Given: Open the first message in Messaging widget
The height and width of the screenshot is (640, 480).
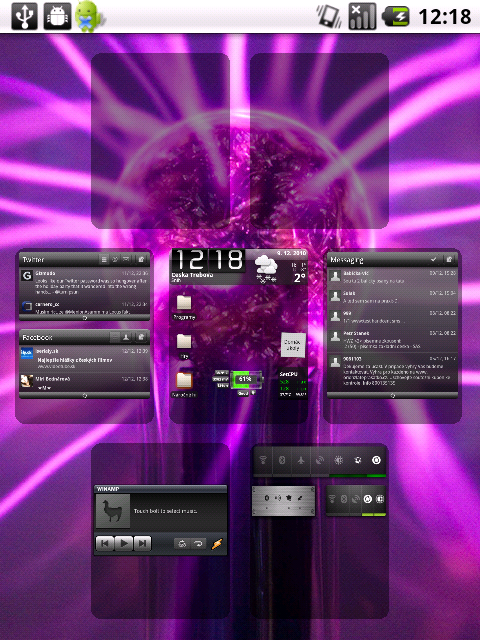Looking at the screenshot, I should [392, 277].
